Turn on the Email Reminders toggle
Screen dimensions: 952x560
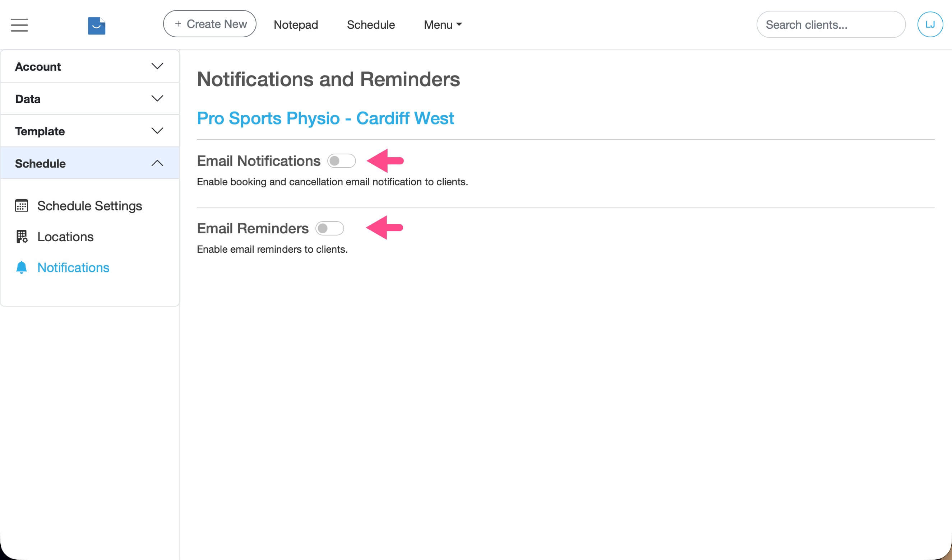(x=329, y=228)
